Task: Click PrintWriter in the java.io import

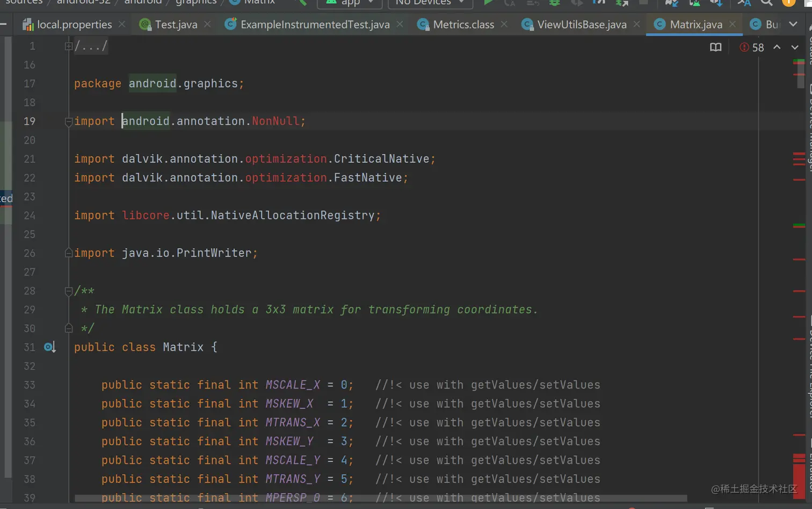Action: 214,253
